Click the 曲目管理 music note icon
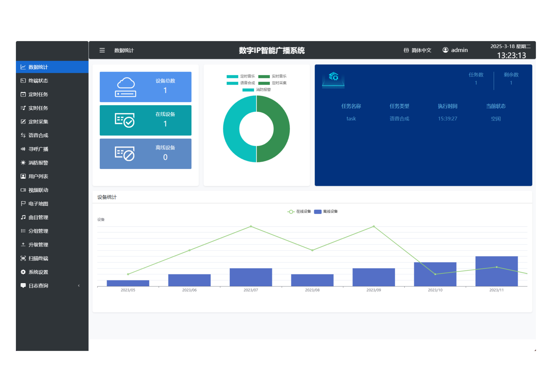Viewport: 560px width, 392px height. point(23,217)
